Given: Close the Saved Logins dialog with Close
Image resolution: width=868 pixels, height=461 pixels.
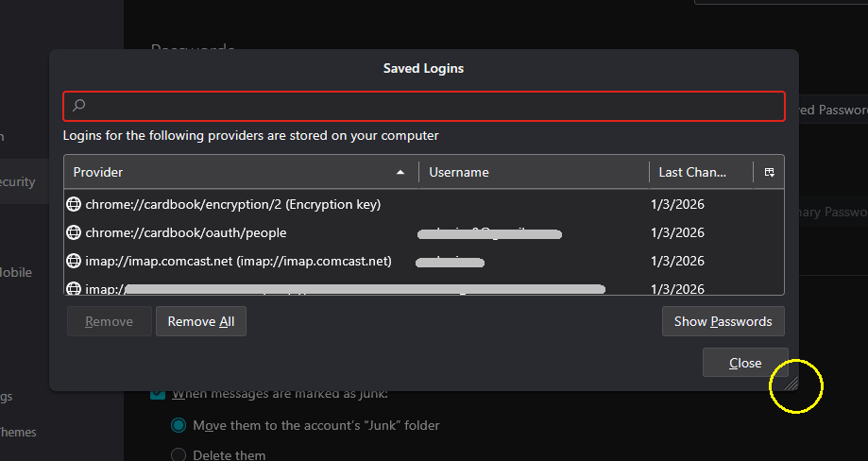Looking at the screenshot, I should [x=745, y=363].
